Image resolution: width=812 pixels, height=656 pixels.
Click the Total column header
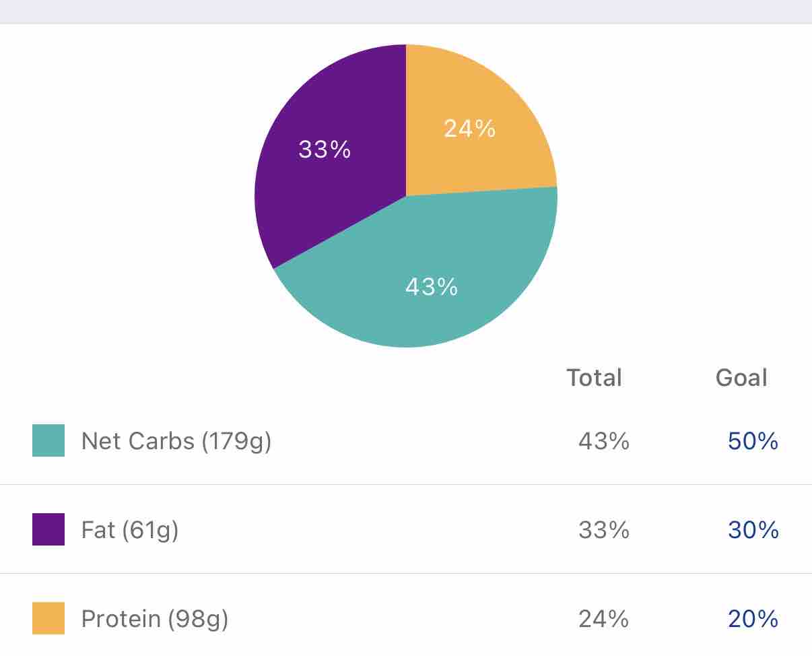point(594,377)
